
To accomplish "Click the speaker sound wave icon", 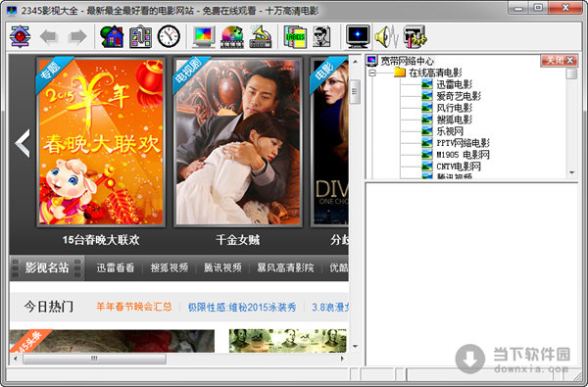I will pos(386,36).
